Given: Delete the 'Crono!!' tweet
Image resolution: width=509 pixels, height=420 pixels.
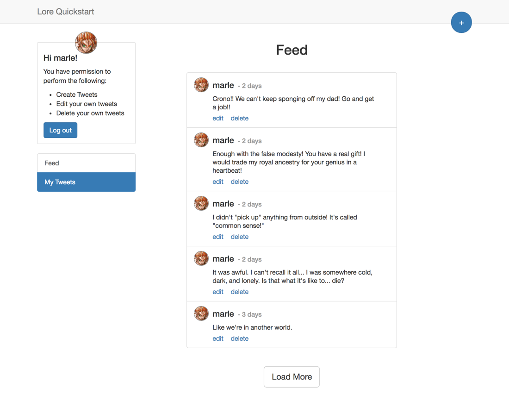Looking at the screenshot, I should click(240, 118).
